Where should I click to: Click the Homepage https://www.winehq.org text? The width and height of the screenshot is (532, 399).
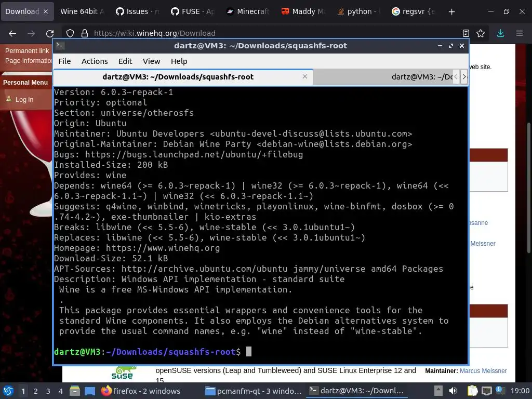137,248
